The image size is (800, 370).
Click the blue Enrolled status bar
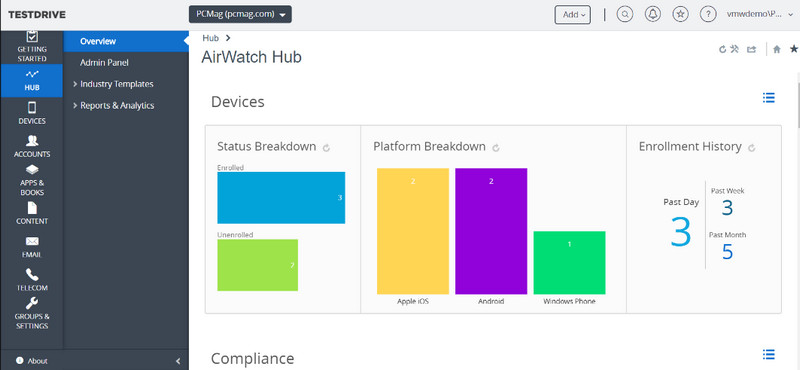[x=281, y=198]
